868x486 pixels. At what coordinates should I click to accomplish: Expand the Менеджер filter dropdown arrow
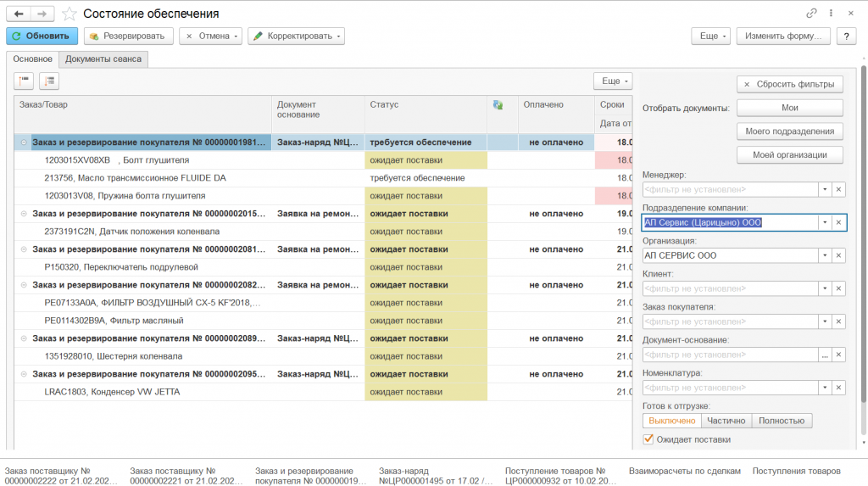(823, 190)
